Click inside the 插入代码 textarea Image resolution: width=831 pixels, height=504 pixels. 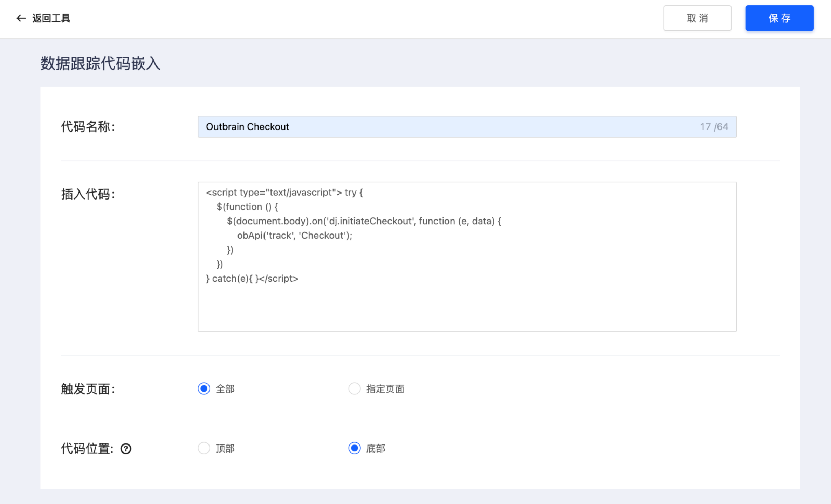tap(467, 257)
